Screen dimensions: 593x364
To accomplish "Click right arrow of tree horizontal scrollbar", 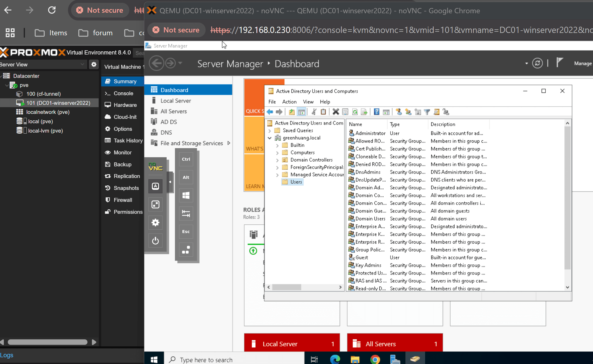I will tap(340, 287).
